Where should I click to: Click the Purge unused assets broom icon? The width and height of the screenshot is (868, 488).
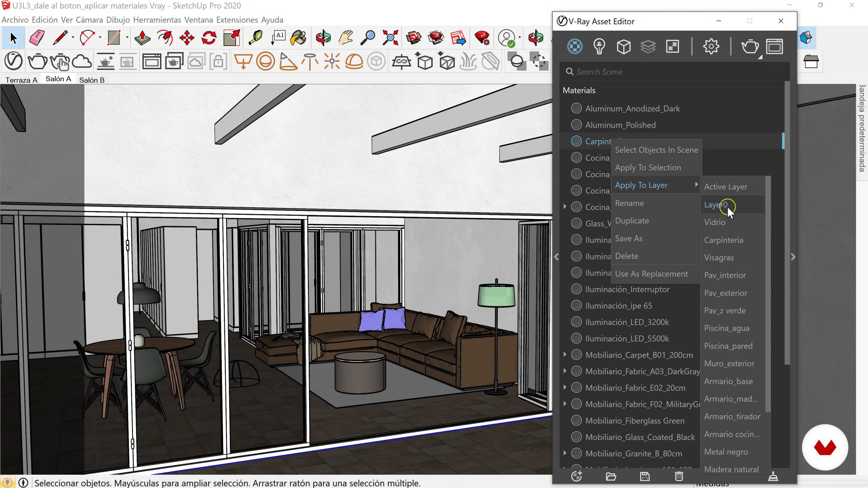click(773, 476)
